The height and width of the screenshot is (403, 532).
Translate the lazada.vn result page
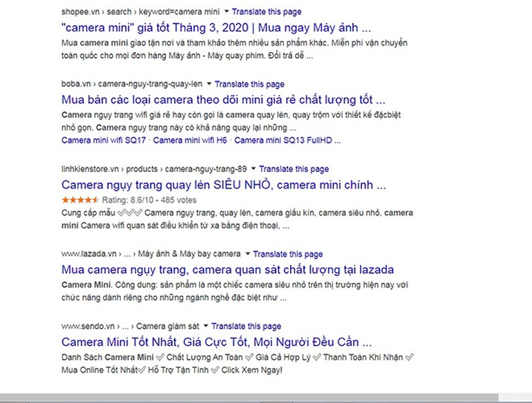point(287,254)
